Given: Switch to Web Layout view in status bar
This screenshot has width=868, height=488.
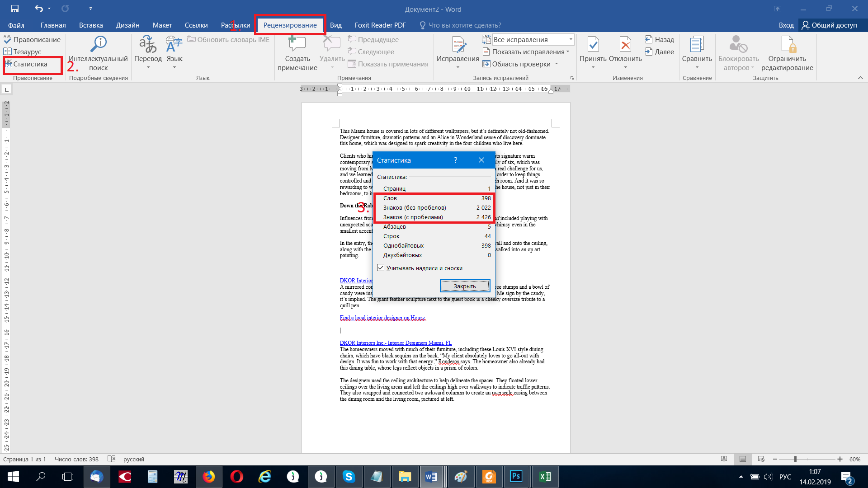Looking at the screenshot, I should pos(761,459).
